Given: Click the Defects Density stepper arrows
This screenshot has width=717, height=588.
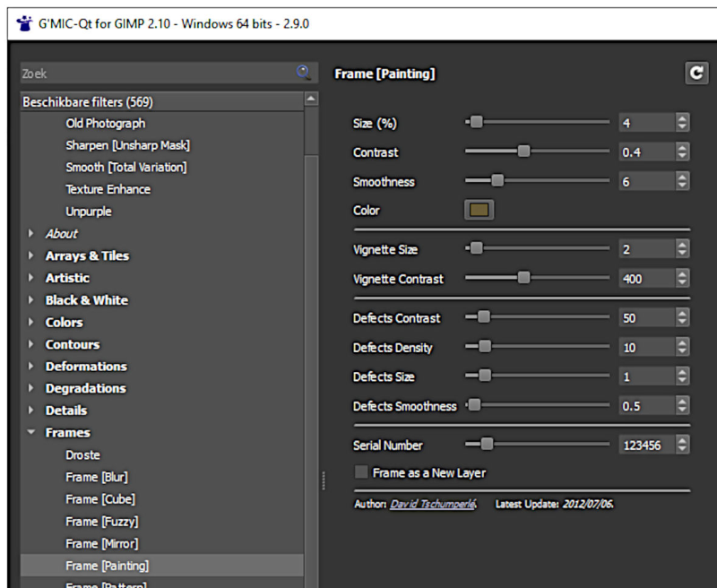Looking at the screenshot, I should click(682, 347).
